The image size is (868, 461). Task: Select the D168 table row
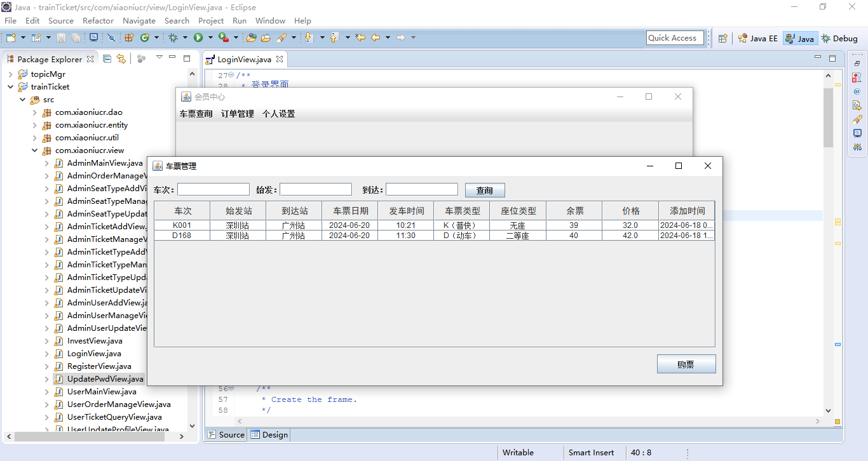(434, 236)
